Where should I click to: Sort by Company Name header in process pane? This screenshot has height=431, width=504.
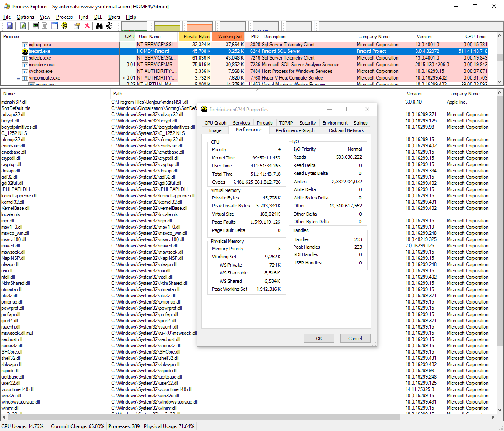click(x=384, y=37)
